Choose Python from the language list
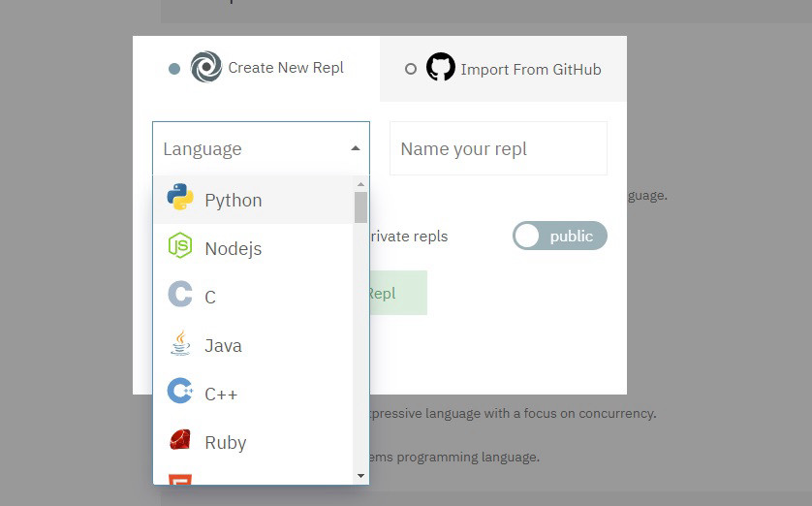The image size is (812, 506). pyautogui.click(x=253, y=200)
